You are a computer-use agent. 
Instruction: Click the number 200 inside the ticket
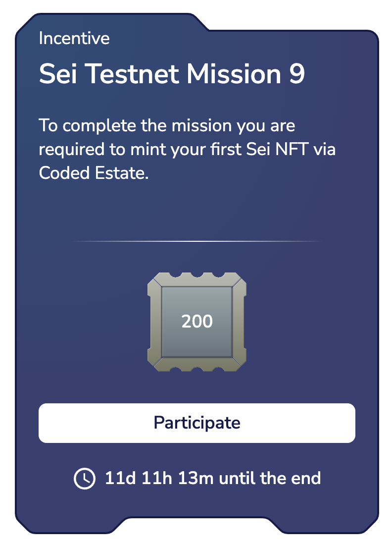(x=196, y=322)
